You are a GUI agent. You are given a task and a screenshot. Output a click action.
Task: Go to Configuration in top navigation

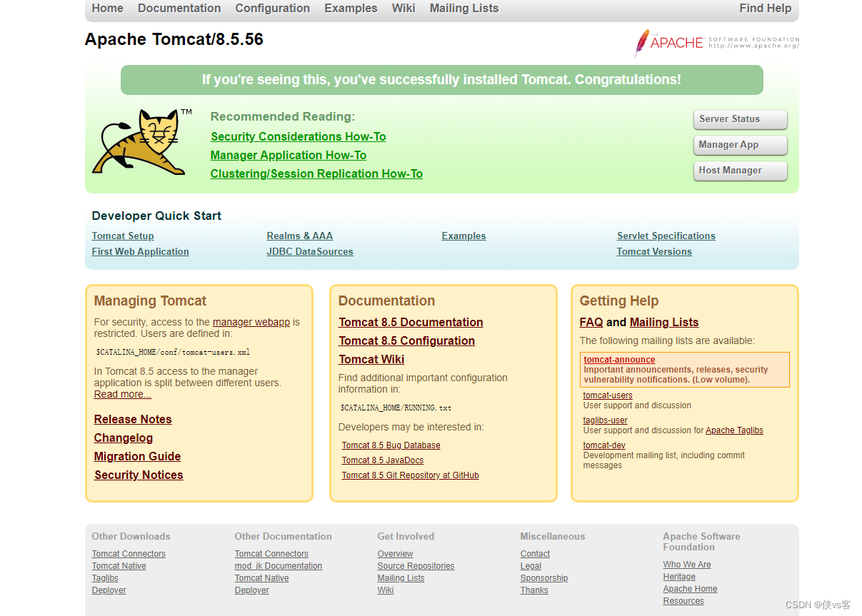[273, 9]
